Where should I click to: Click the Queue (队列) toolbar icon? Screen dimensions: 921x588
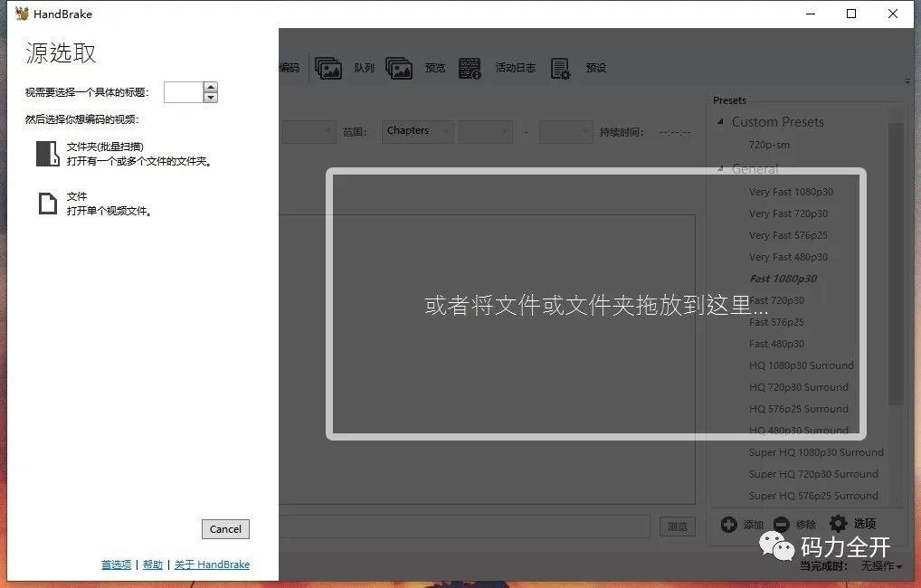(x=328, y=68)
